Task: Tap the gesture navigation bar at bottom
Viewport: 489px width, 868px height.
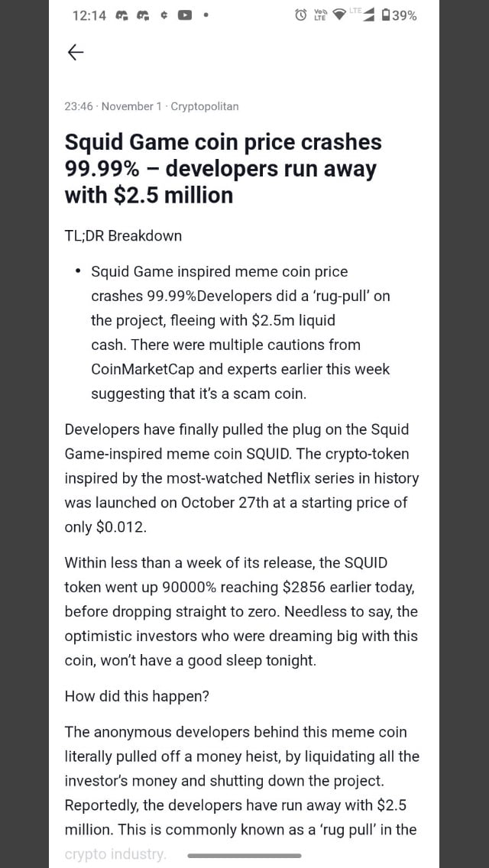Action: point(244,856)
